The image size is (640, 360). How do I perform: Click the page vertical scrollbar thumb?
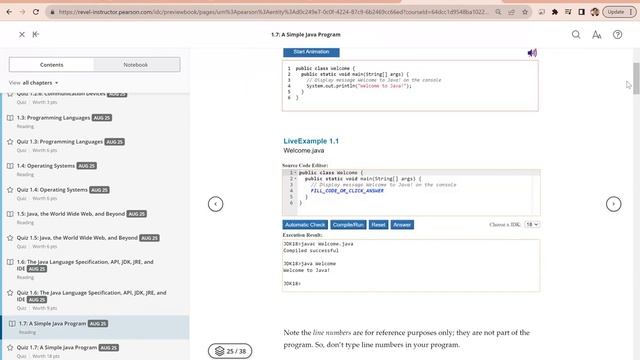pos(636,79)
